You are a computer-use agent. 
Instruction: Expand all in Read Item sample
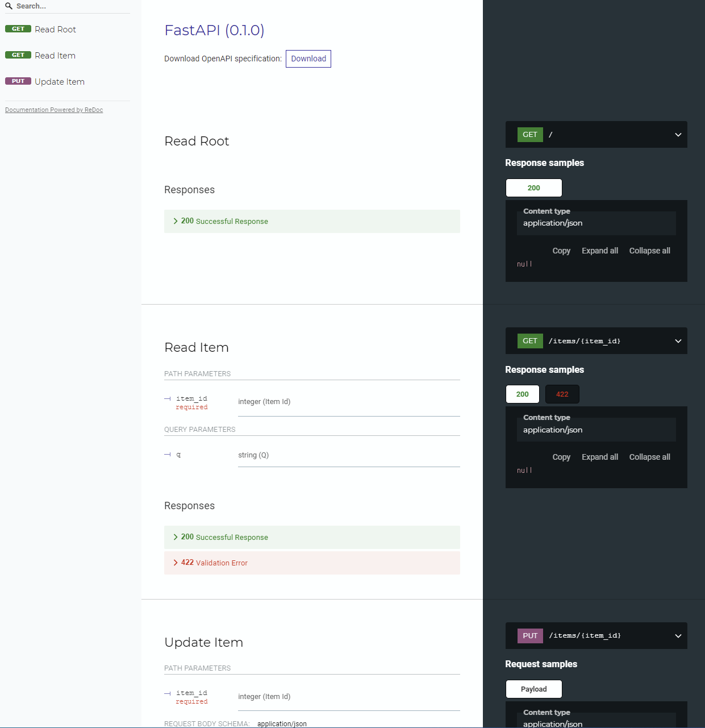pyautogui.click(x=600, y=457)
